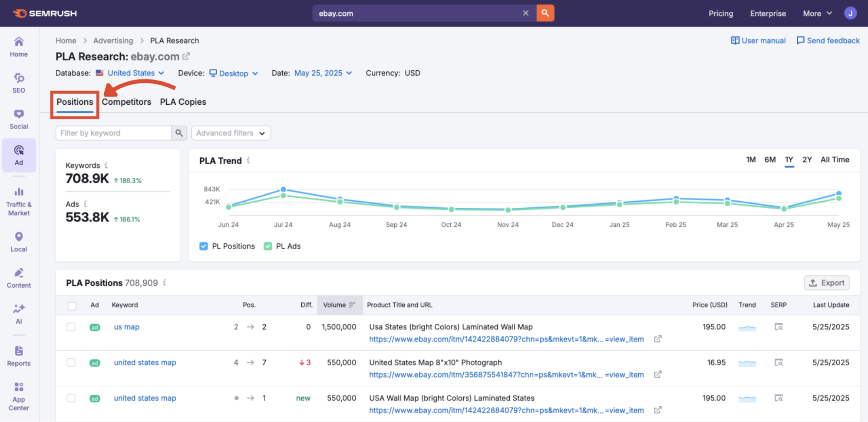
Task: Uncheck the PL Positions checkbox
Action: click(204, 246)
